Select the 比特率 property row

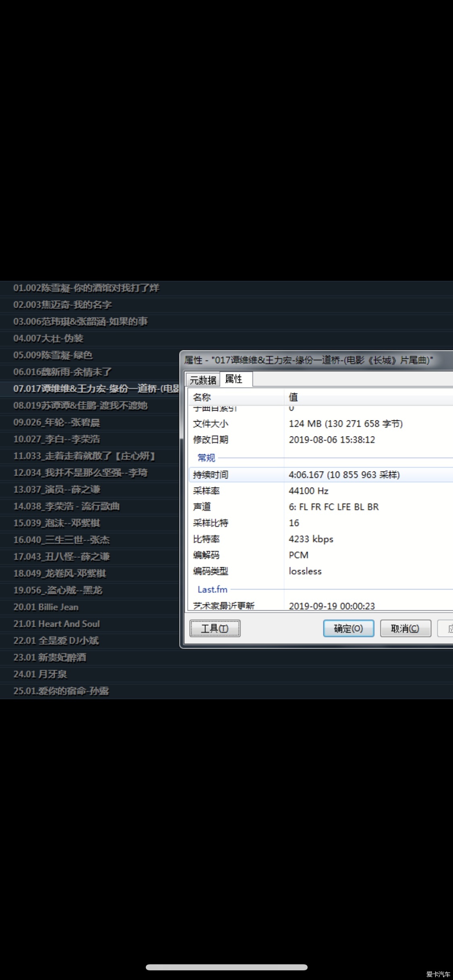pos(321,539)
